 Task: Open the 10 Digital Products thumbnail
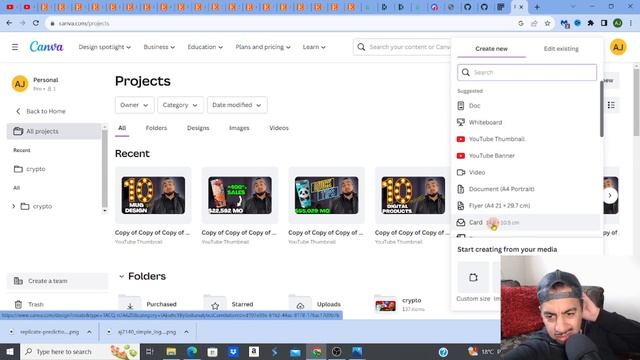[x=413, y=196]
